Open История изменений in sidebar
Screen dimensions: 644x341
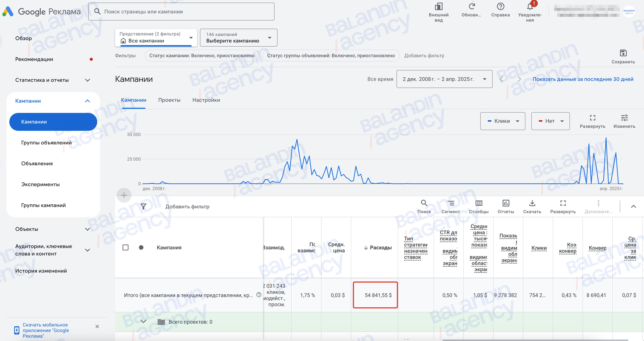click(x=41, y=271)
